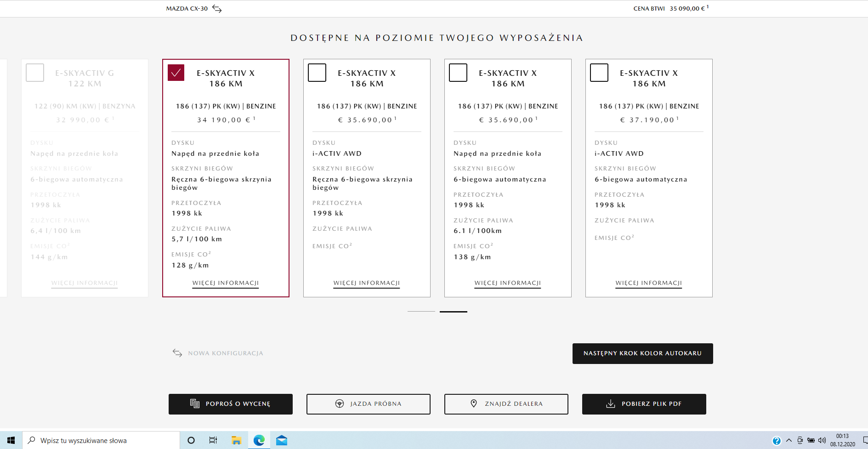Click the location pin icon in Znajdź dealera
The height and width of the screenshot is (449, 868).
tap(474, 404)
